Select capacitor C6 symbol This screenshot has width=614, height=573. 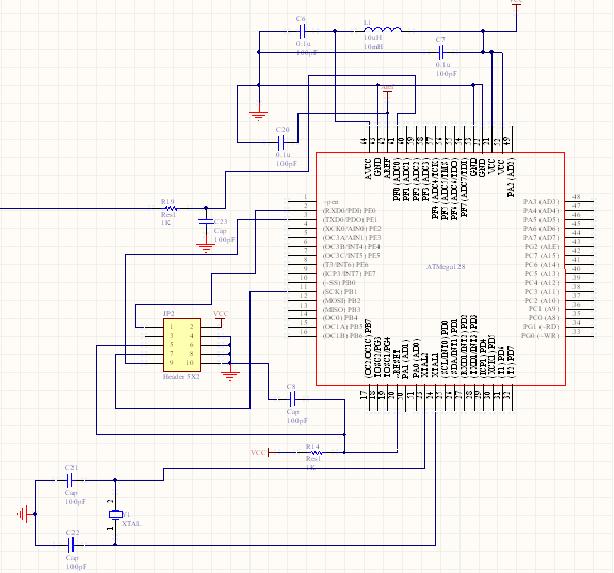click(302, 31)
